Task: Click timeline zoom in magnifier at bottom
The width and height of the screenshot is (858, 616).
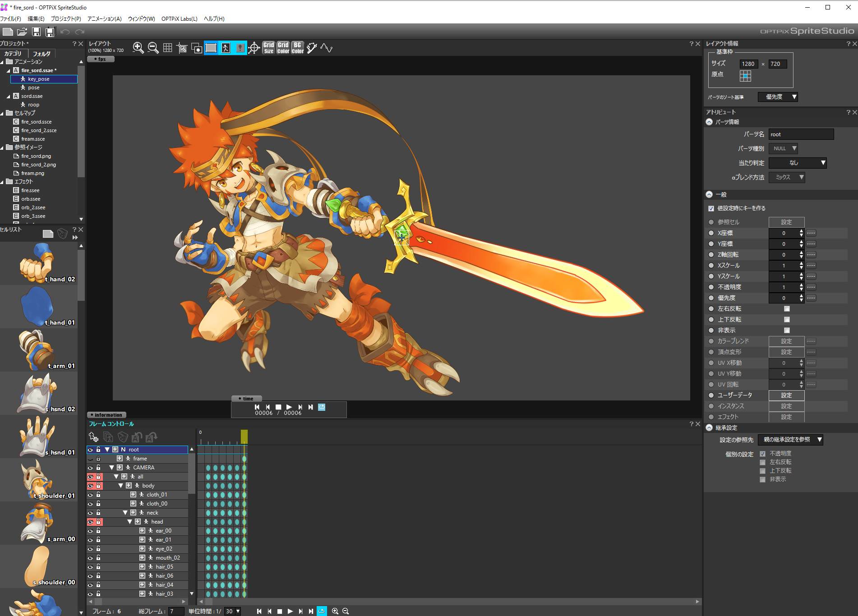Action: [335, 611]
